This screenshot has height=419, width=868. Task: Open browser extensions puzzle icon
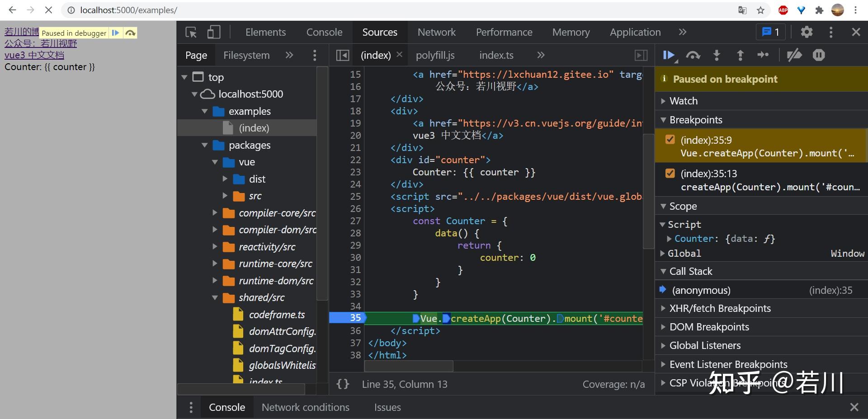point(819,10)
